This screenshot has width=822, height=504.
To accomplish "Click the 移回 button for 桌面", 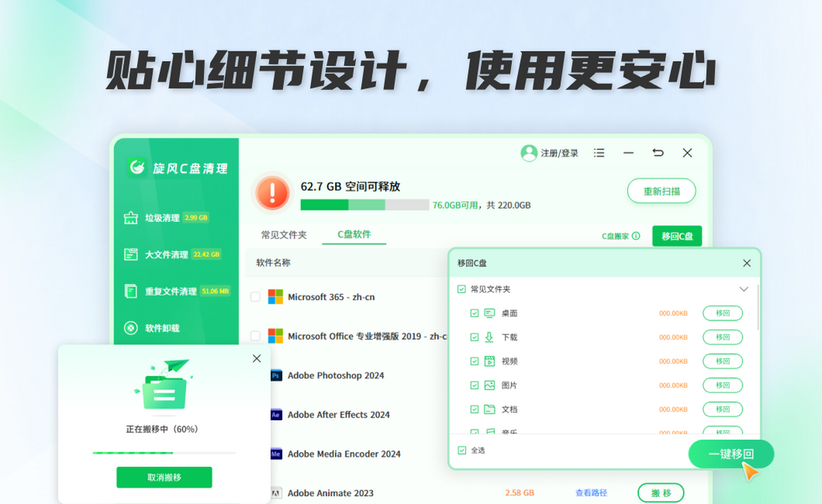I will pyautogui.click(x=723, y=313).
